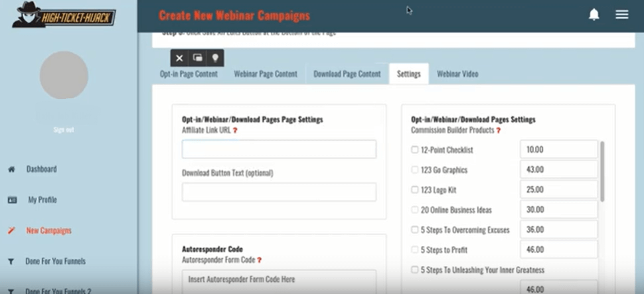The width and height of the screenshot is (644, 294).
Task: Click the 25.00 price field for 123 Logo Kit
Action: (x=558, y=189)
